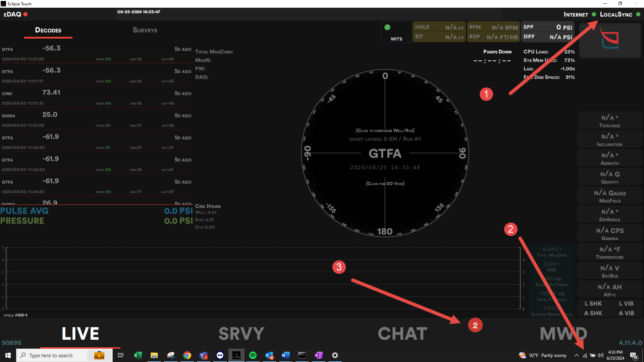Open Spotify from the taskbar
This screenshot has height=362, width=644.
[x=253, y=355]
